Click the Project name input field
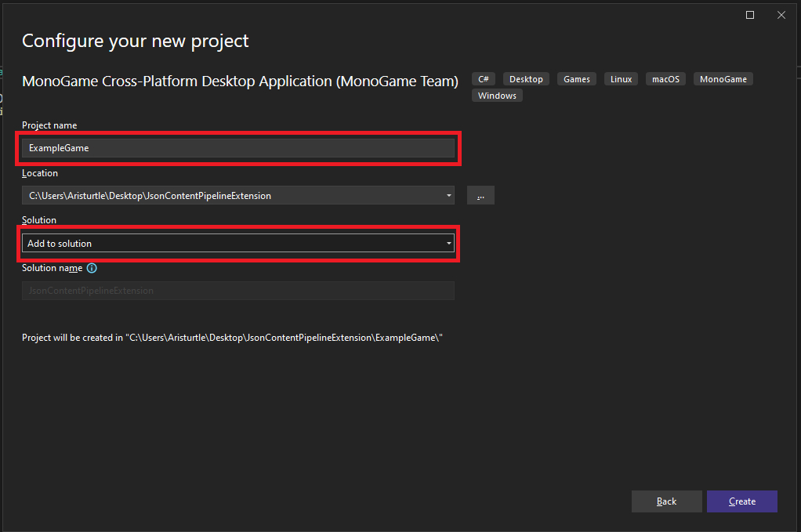 coord(238,148)
